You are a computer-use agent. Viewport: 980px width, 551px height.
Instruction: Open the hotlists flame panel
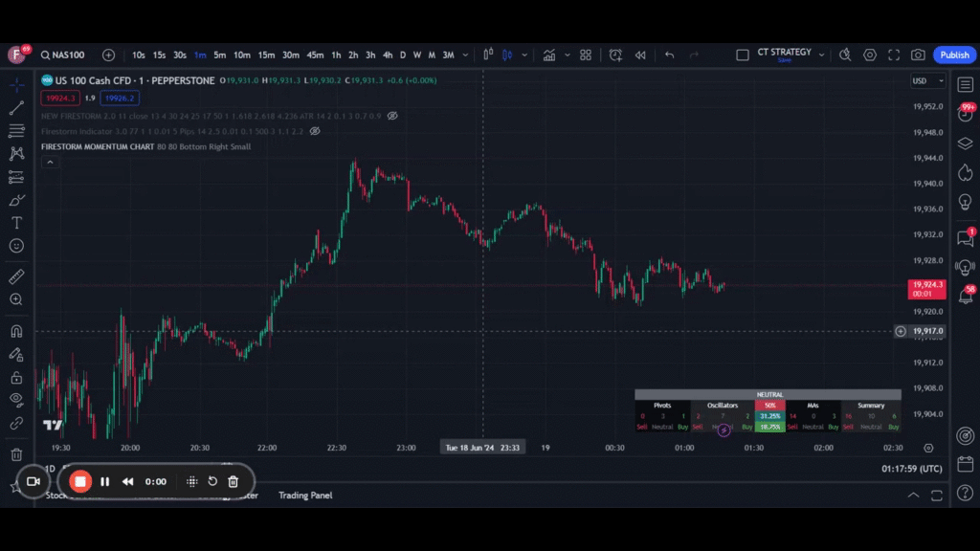965,172
